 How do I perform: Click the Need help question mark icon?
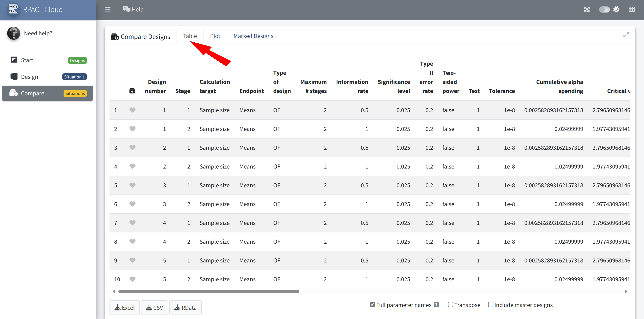[x=14, y=33]
